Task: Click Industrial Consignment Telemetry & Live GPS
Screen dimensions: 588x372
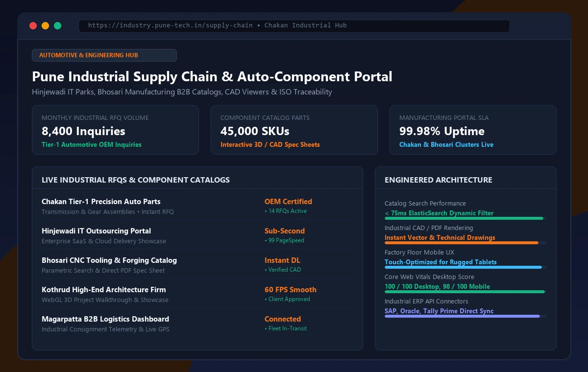Action: 105,329
